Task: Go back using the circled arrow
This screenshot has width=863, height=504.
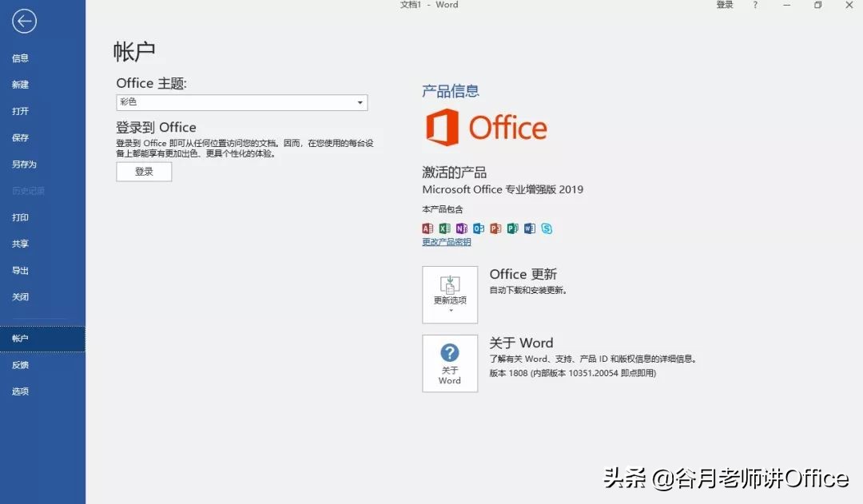Action: click(24, 22)
